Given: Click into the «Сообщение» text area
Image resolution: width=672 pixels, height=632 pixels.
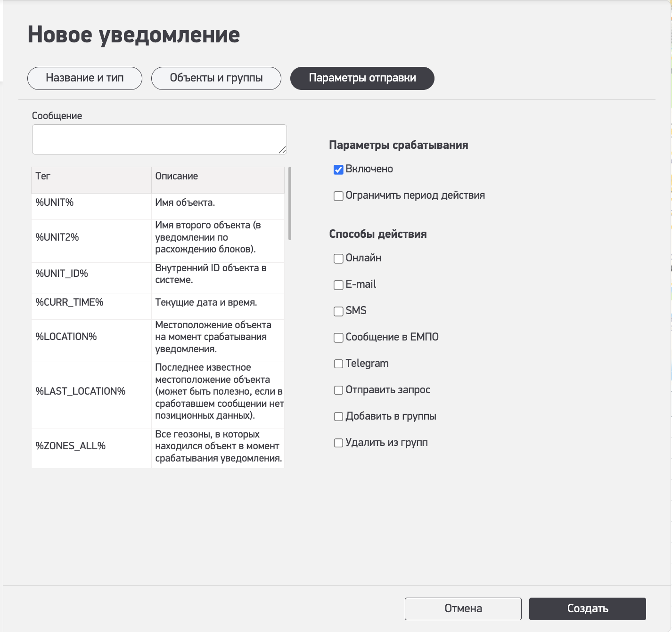Looking at the screenshot, I should [x=159, y=139].
